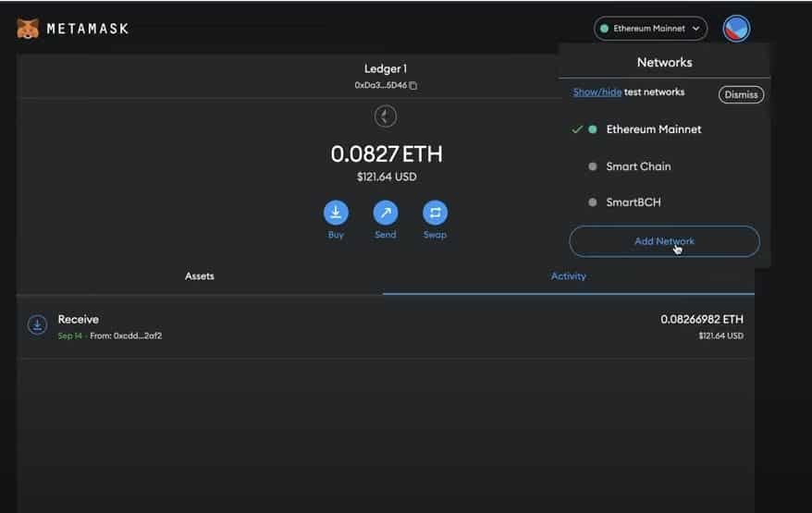The width and height of the screenshot is (812, 513).
Task: Open the account avatar menu
Action: (x=736, y=28)
